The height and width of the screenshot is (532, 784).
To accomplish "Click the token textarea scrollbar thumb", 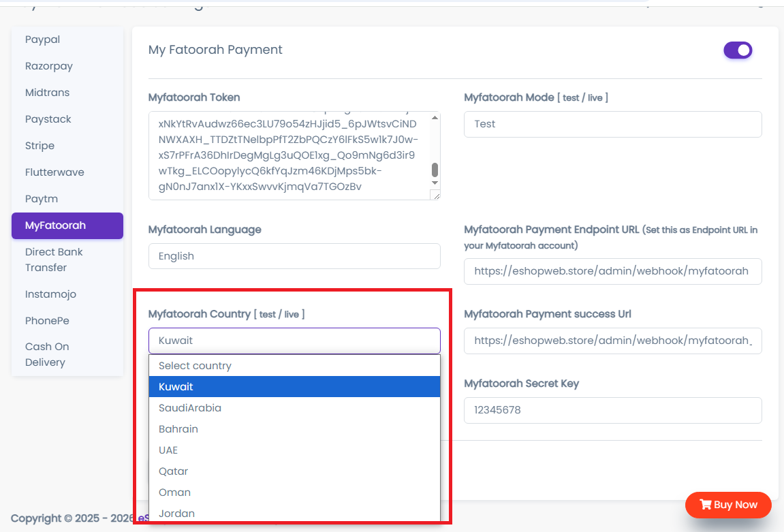I will pyautogui.click(x=435, y=170).
